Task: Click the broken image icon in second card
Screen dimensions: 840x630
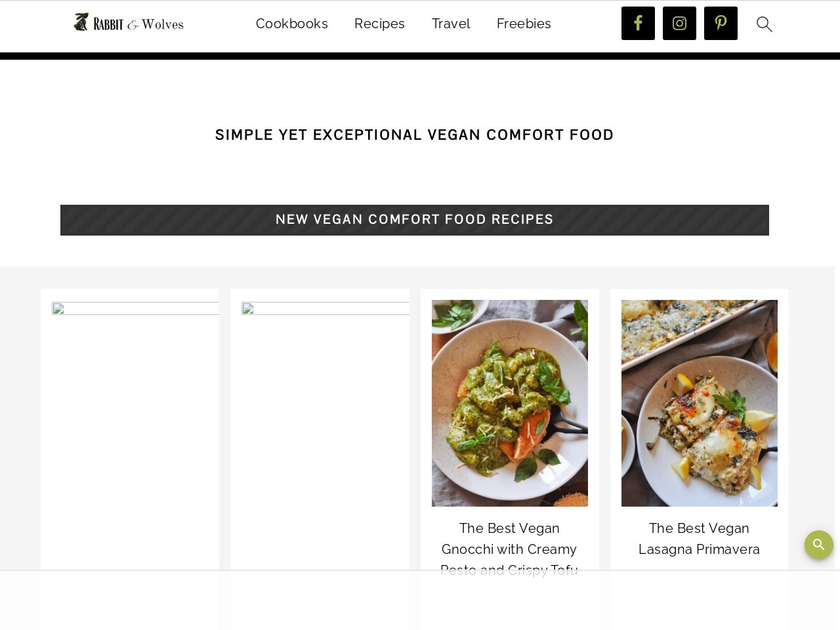Action: (247, 308)
